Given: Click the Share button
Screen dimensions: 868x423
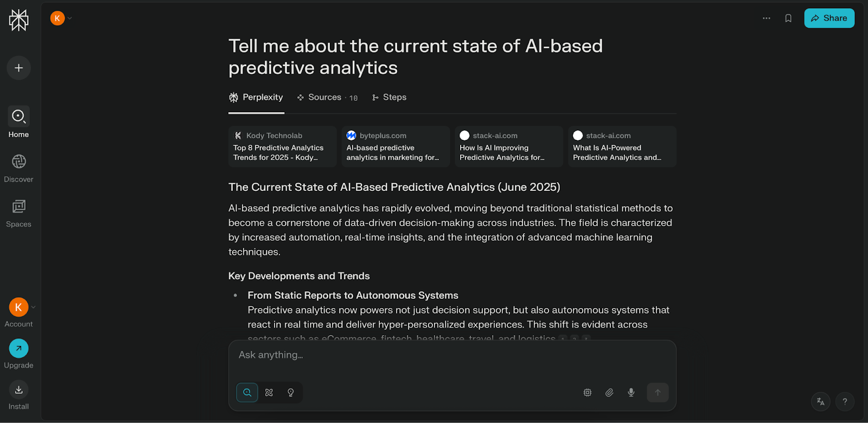Looking at the screenshot, I should [829, 18].
